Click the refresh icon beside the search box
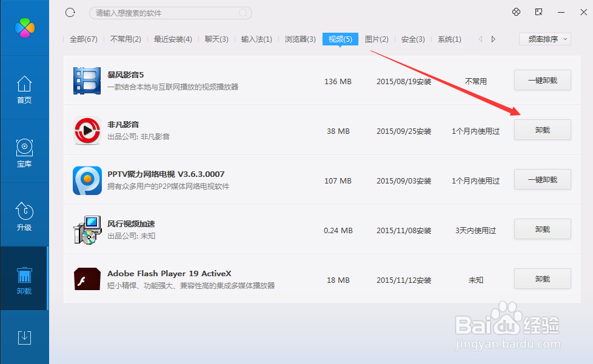This screenshot has height=364, width=593. [69, 12]
